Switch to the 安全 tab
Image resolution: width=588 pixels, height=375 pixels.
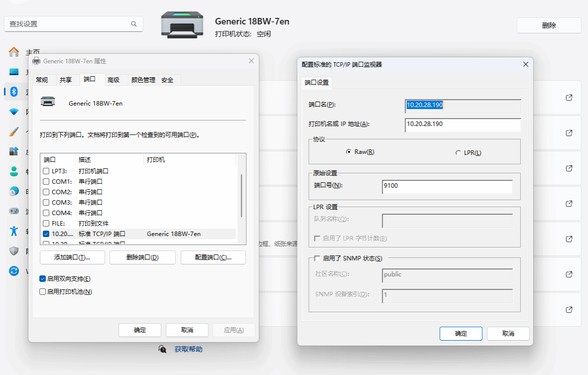pyautogui.click(x=167, y=80)
